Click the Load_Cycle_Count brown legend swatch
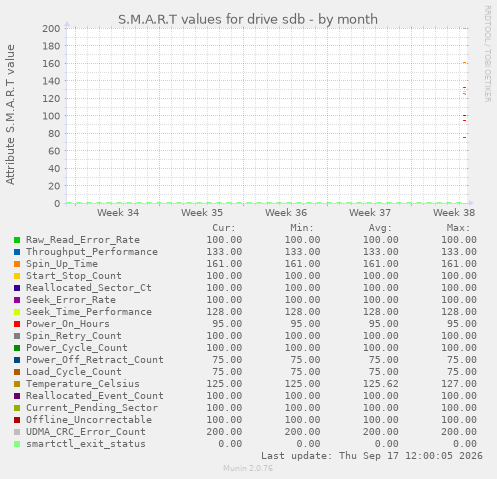Image resolution: width=497 pixels, height=479 pixels. click(x=17, y=372)
